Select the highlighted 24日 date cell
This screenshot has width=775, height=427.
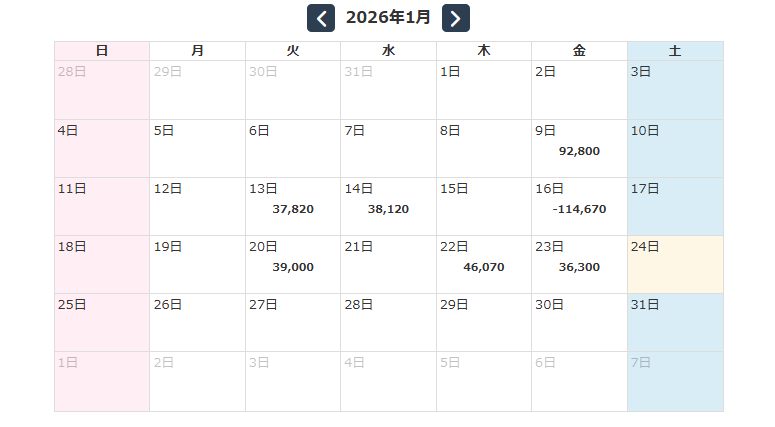(675, 264)
